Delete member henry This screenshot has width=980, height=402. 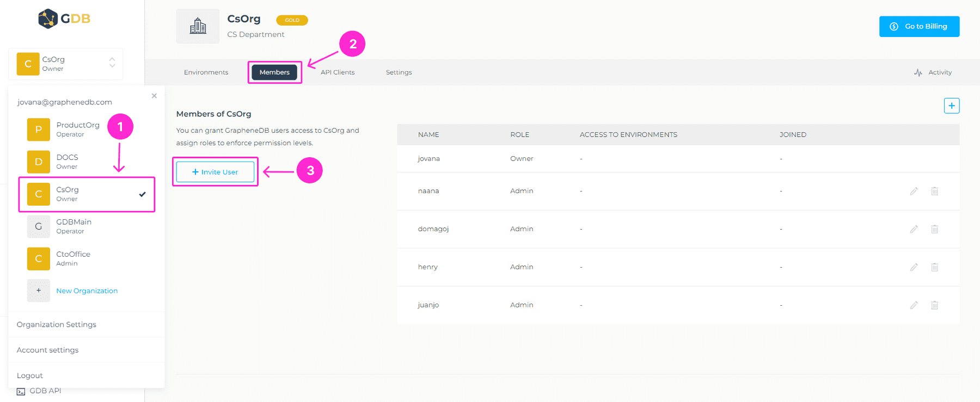pyautogui.click(x=935, y=267)
